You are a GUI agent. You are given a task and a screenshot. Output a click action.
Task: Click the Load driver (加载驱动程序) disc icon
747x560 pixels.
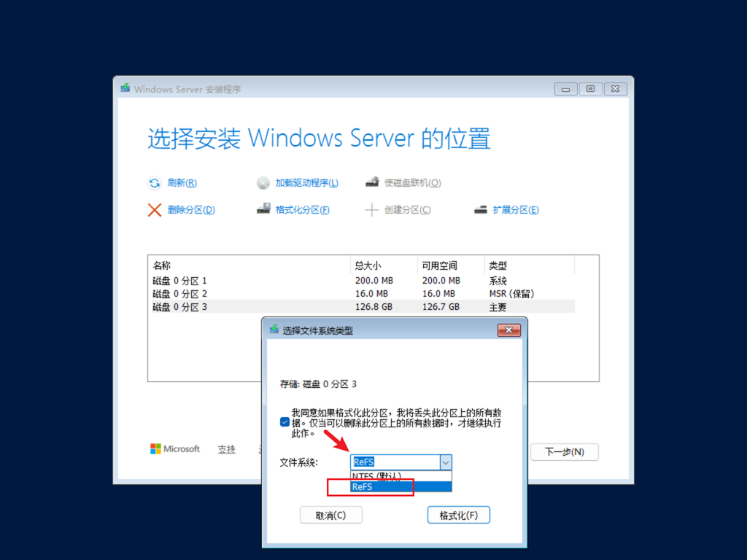coord(263,183)
